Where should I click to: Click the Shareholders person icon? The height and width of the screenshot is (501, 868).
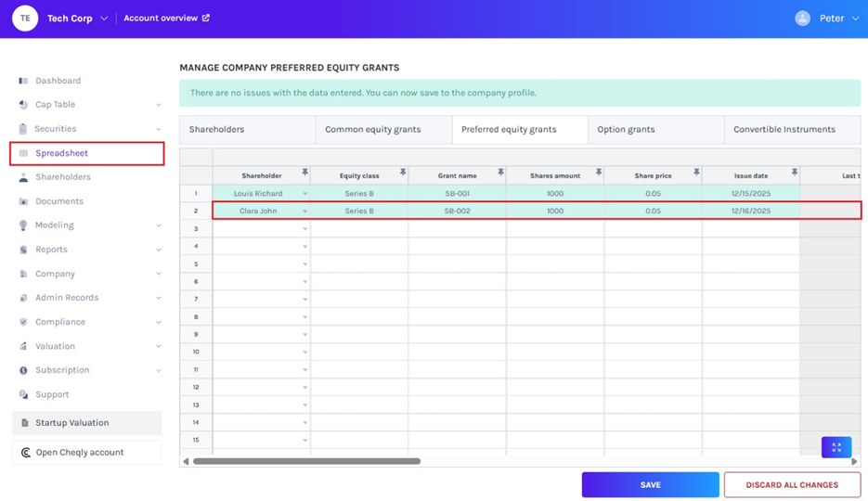[x=23, y=177]
